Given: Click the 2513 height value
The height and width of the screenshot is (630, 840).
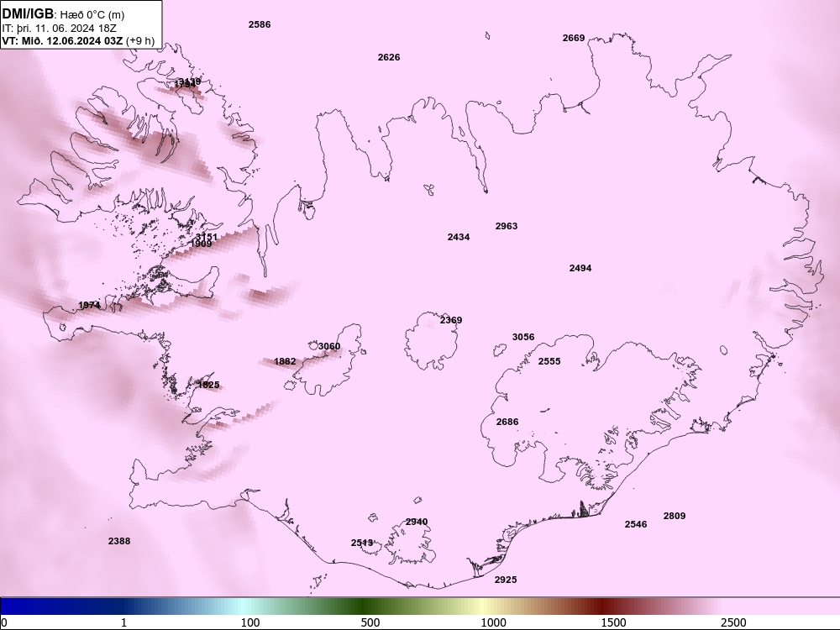Looking at the screenshot, I should point(361,543).
